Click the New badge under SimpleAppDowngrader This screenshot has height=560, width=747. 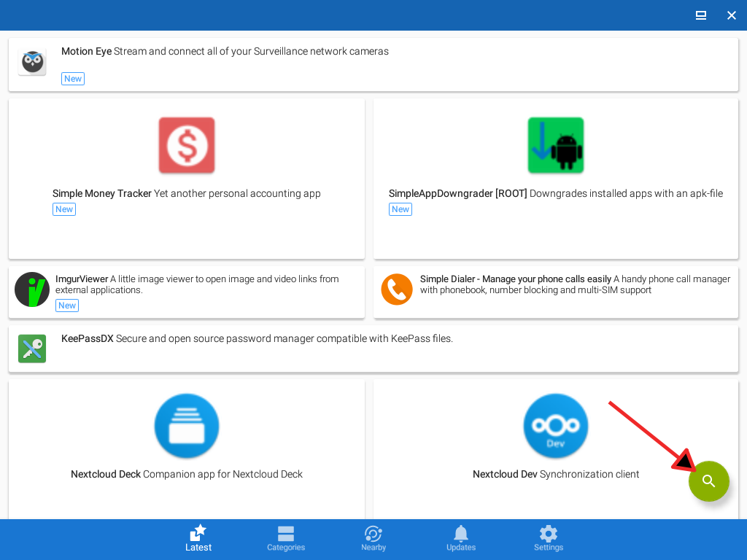coord(400,209)
